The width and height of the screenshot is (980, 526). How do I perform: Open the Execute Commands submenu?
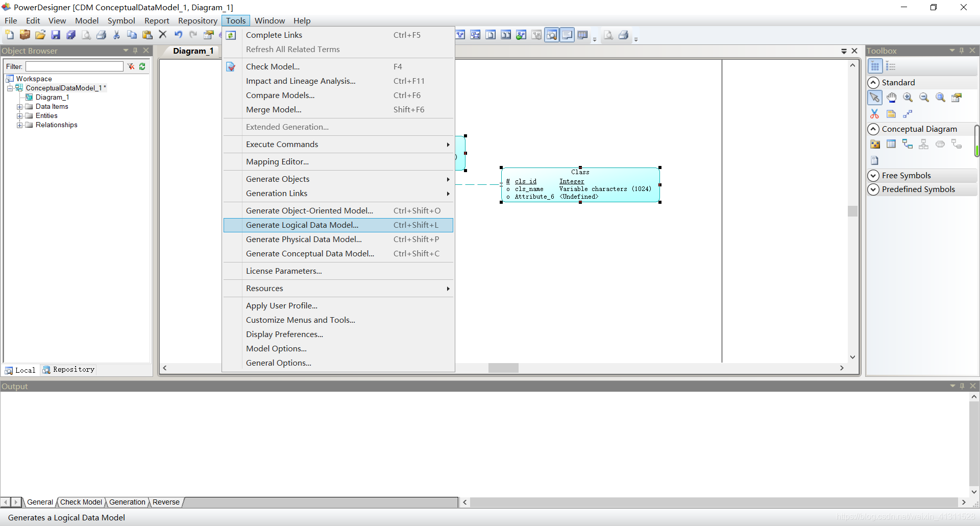pyautogui.click(x=338, y=145)
